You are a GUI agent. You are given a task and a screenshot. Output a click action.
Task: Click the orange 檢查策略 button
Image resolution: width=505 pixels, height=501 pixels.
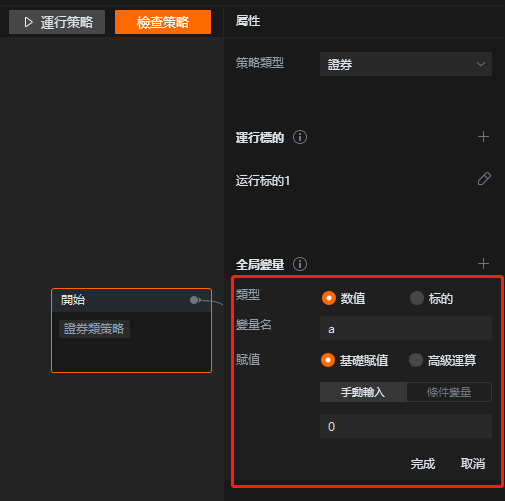click(x=163, y=22)
